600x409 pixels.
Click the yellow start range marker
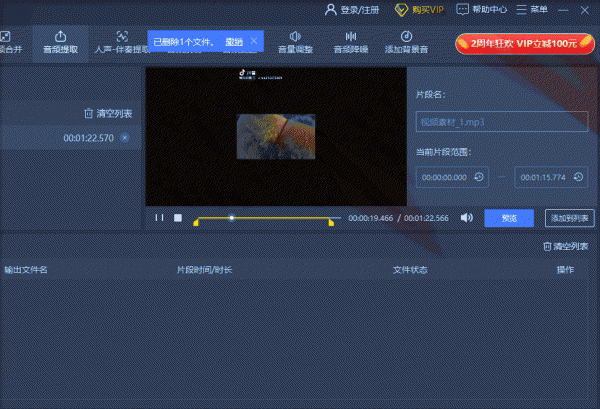pyautogui.click(x=196, y=222)
